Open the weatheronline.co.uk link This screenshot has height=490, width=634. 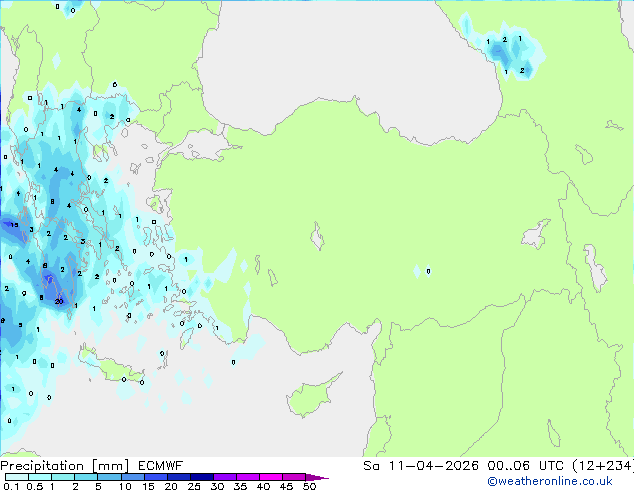coord(550,481)
